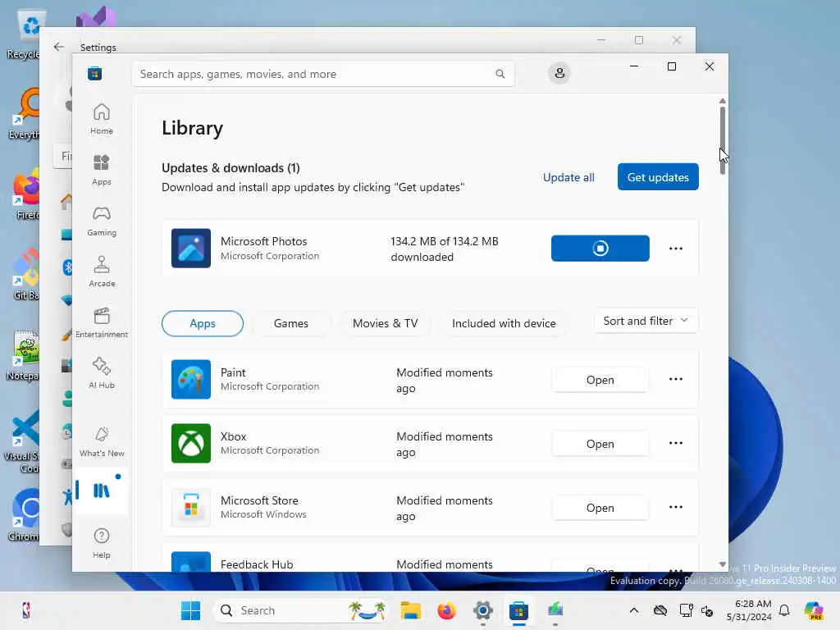
Task: Open Microsoft Store with its Open button
Action: 600,508
